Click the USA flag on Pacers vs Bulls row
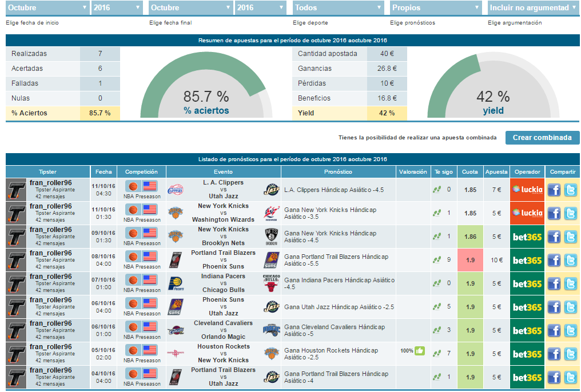The image size is (581, 392). [150, 279]
